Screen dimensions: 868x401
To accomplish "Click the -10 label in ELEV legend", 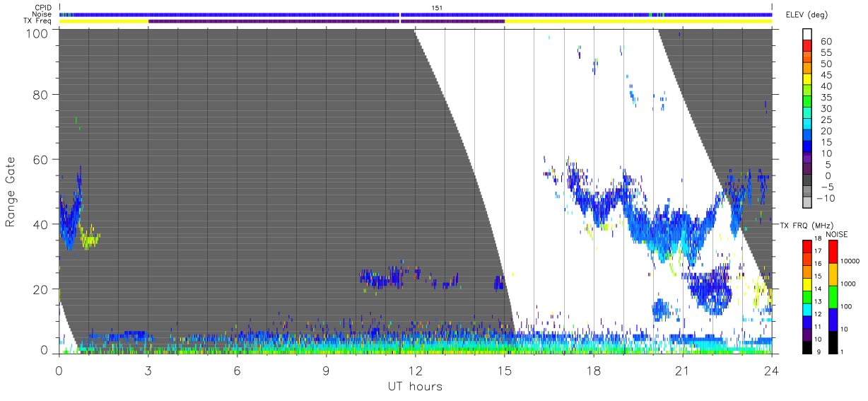I will [x=824, y=199].
